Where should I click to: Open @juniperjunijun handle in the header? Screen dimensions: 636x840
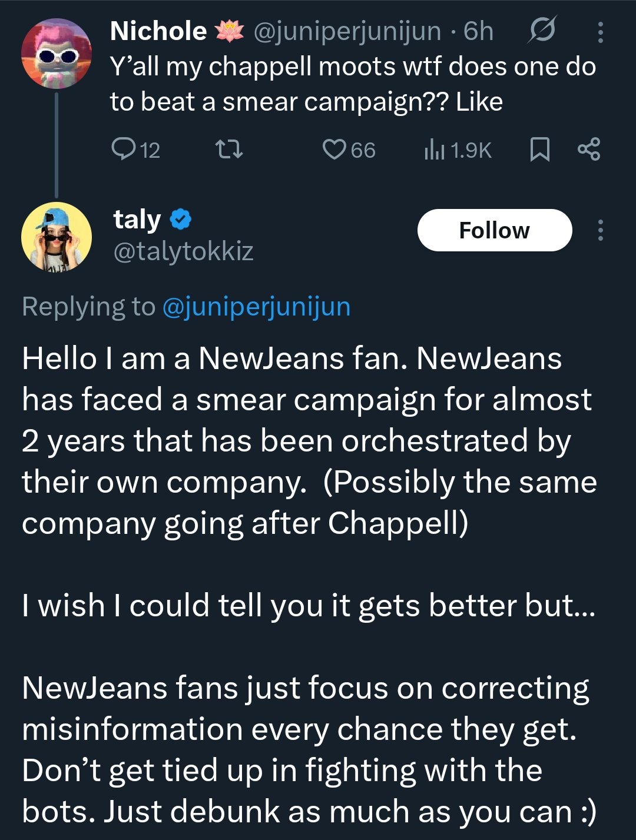pos(347,31)
